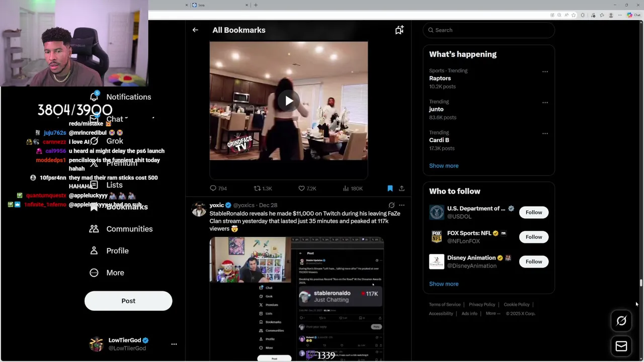Screen dimensions: 644x362
Task: Click the browser zoom icon
Action: [559, 15]
